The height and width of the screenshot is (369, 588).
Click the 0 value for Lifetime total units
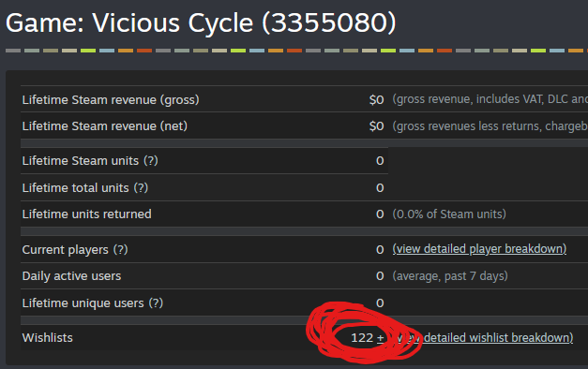point(380,187)
